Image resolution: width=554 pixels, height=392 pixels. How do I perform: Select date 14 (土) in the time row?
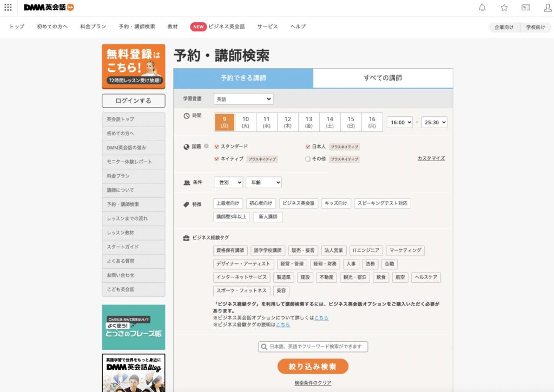tap(330, 122)
